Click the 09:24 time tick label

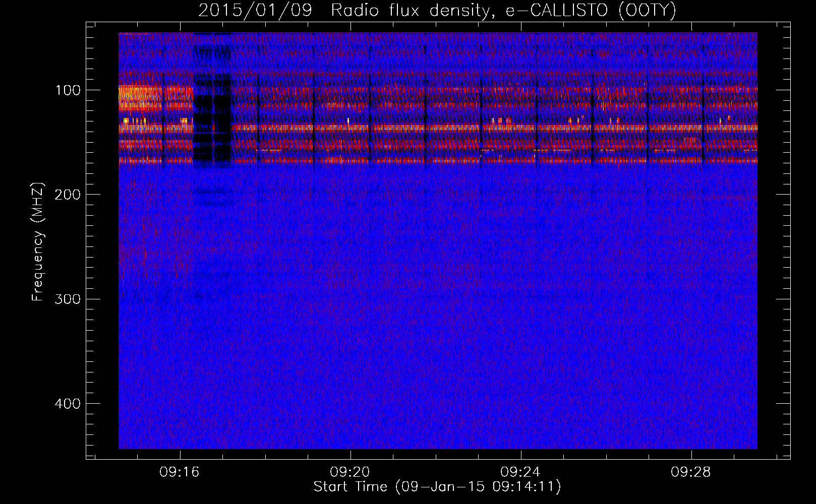click(520, 472)
